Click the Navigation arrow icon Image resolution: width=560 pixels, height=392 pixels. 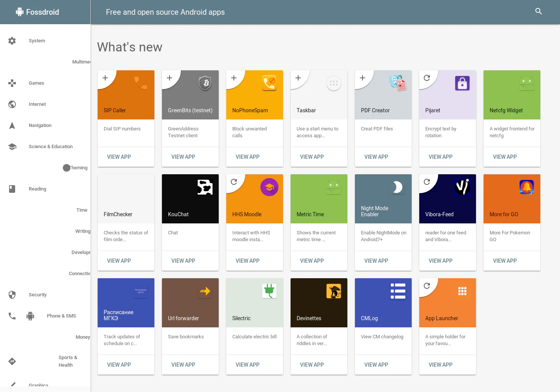tap(12, 126)
